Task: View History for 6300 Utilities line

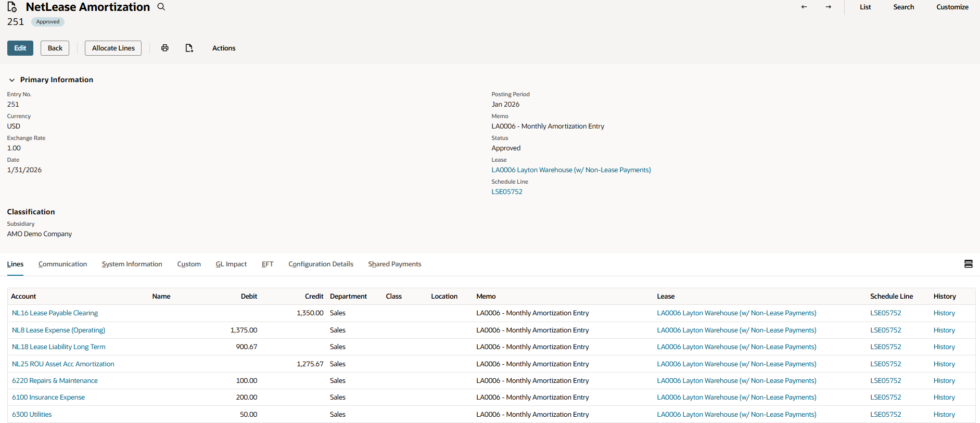Action: click(944, 415)
